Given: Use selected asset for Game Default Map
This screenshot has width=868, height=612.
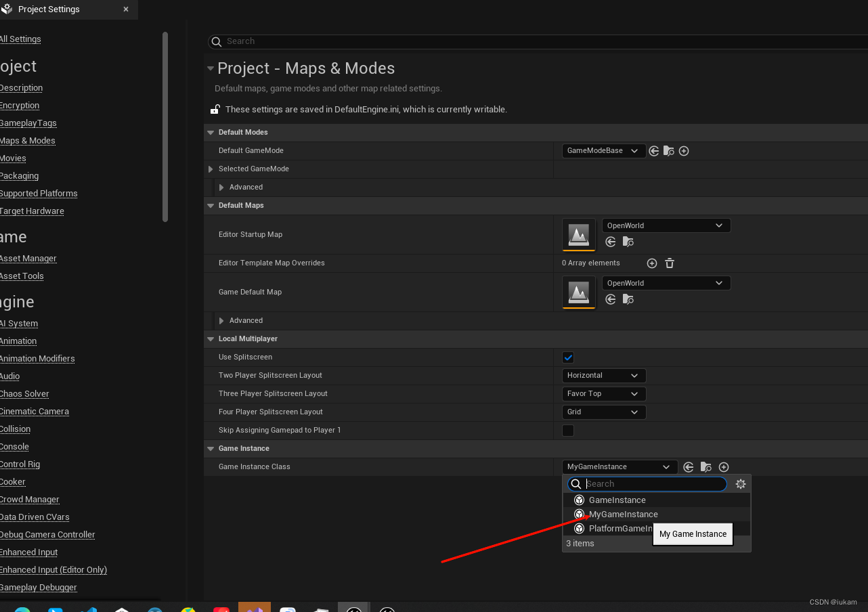Looking at the screenshot, I should 611,299.
